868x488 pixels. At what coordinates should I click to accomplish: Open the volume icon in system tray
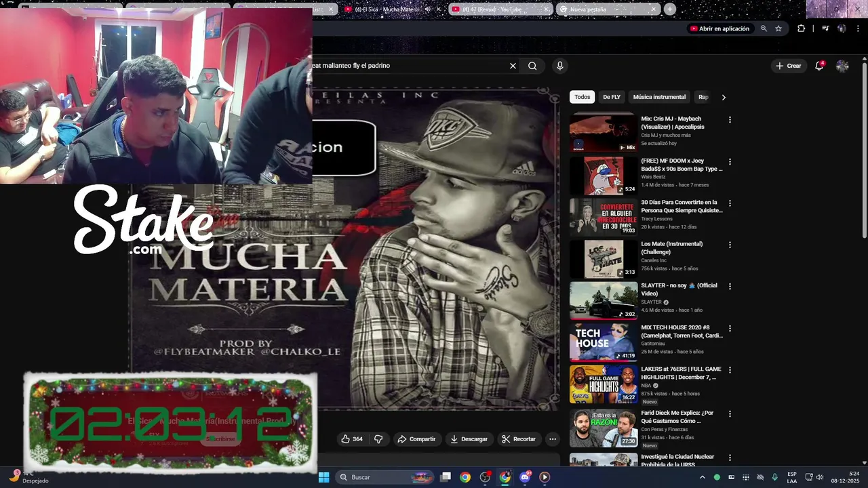[819, 477]
